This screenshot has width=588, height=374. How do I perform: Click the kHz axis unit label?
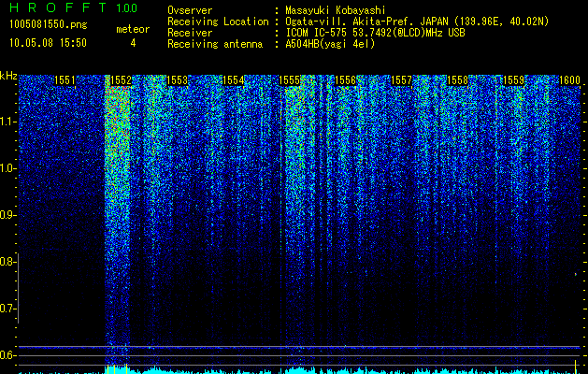[8, 76]
